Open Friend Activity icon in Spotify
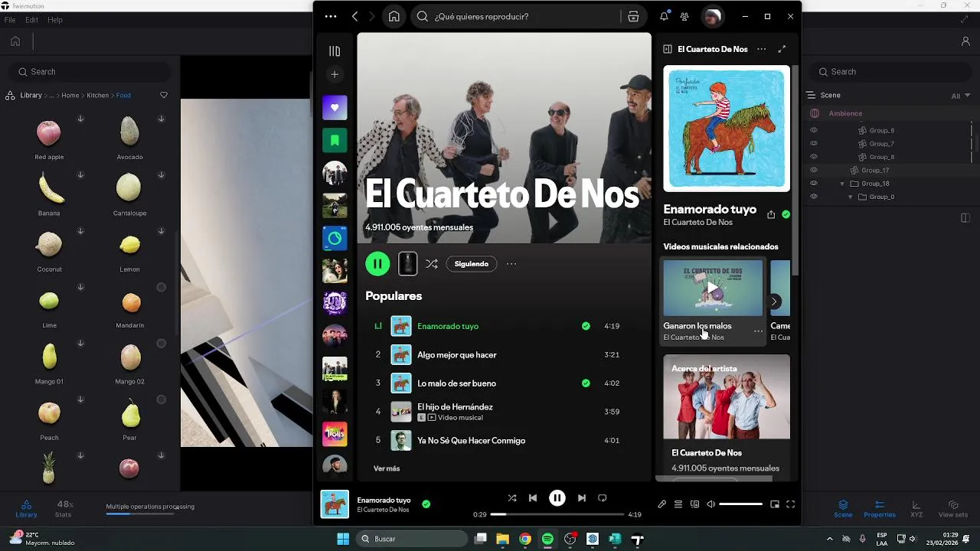The width and height of the screenshot is (980, 551). [684, 16]
